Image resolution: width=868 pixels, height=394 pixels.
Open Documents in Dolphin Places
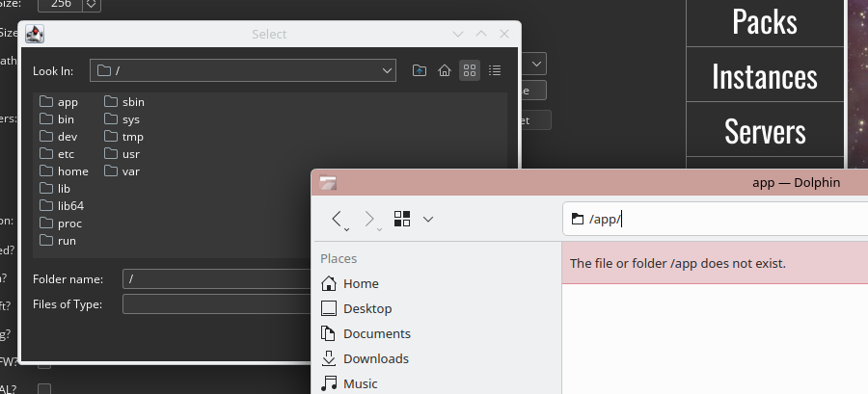click(366, 333)
